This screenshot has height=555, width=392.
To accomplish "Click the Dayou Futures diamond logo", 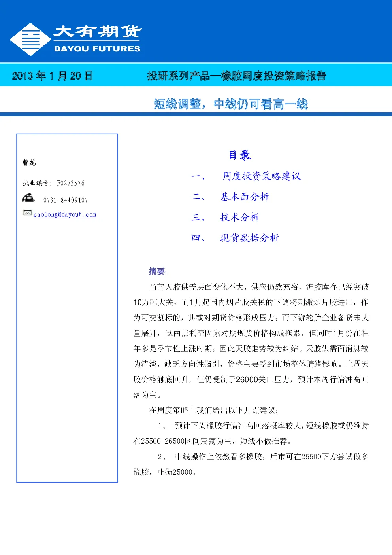I will click(x=30, y=39).
